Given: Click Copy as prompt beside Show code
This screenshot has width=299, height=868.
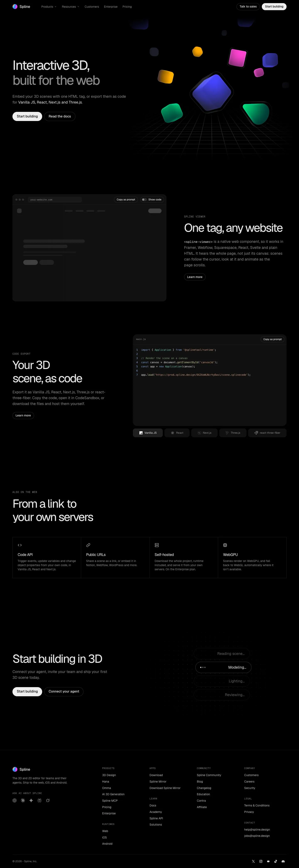Looking at the screenshot, I should 126,199.
